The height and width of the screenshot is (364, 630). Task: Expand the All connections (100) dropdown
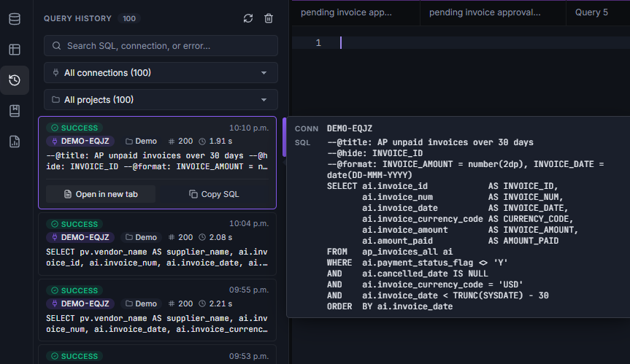pyautogui.click(x=161, y=73)
